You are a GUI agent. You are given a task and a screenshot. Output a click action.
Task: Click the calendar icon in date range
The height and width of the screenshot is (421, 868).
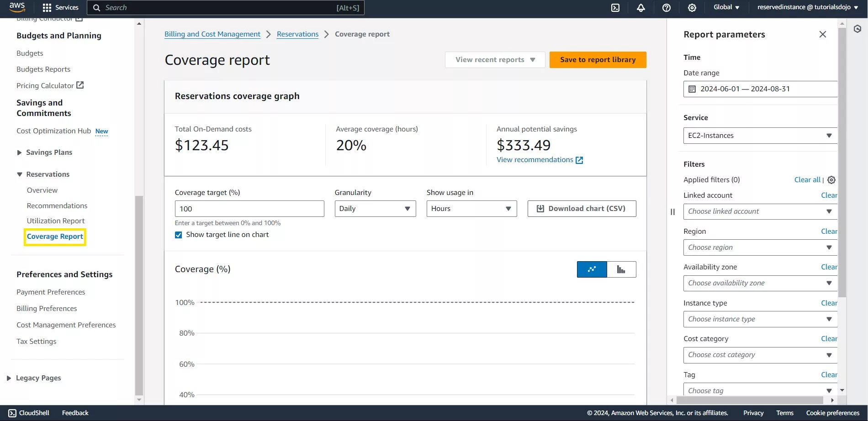(x=692, y=89)
